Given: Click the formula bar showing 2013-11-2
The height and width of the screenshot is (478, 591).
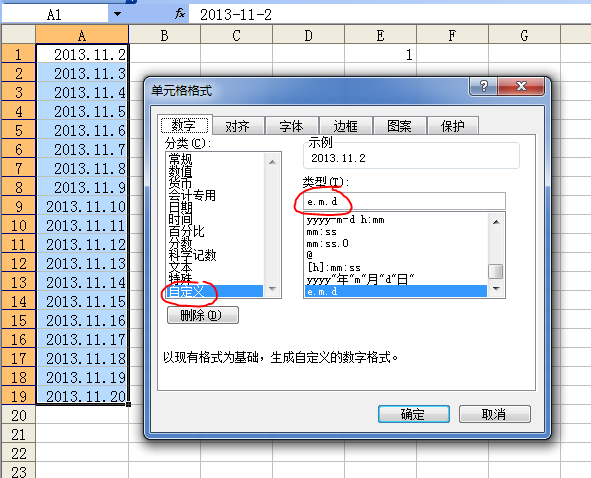Looking at the screenshot, I should [x=390, y=14].
